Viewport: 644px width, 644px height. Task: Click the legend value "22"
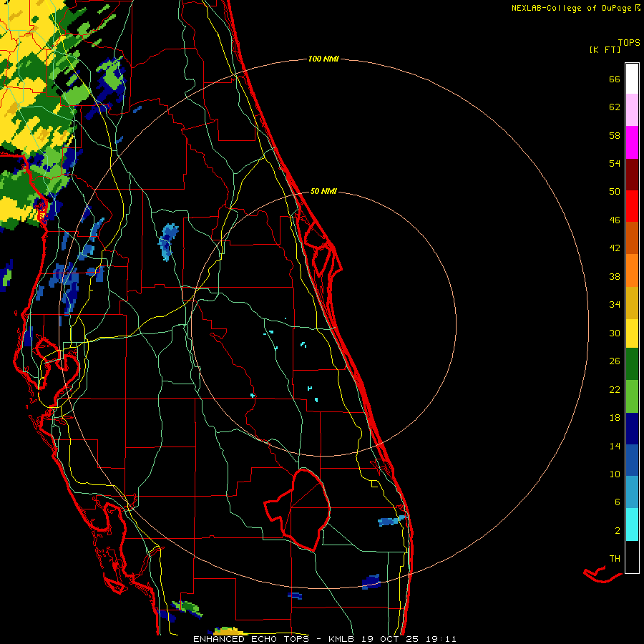(615, 390)
